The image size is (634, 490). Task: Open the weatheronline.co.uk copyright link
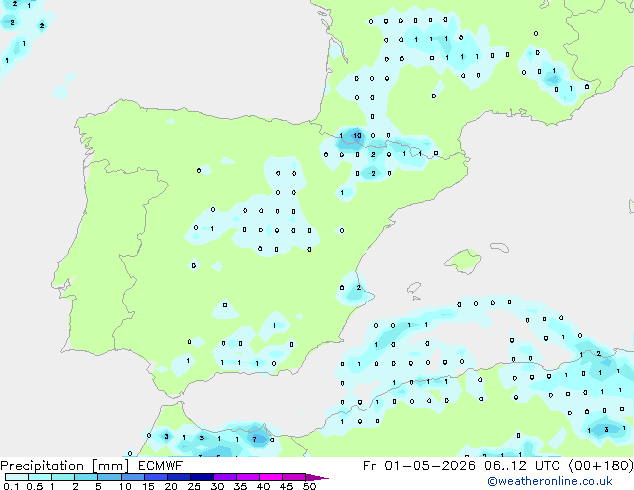pos(549,481)
